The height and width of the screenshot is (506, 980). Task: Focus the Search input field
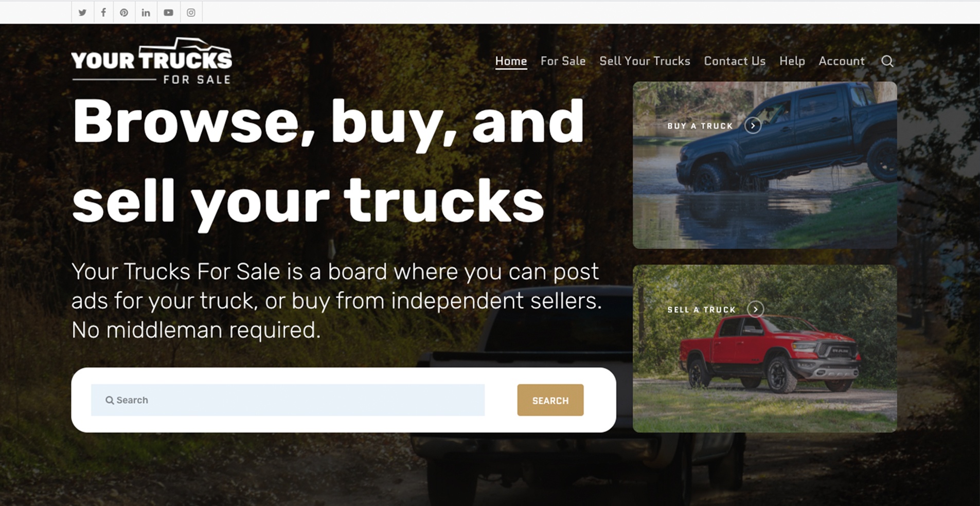[288, 400]
